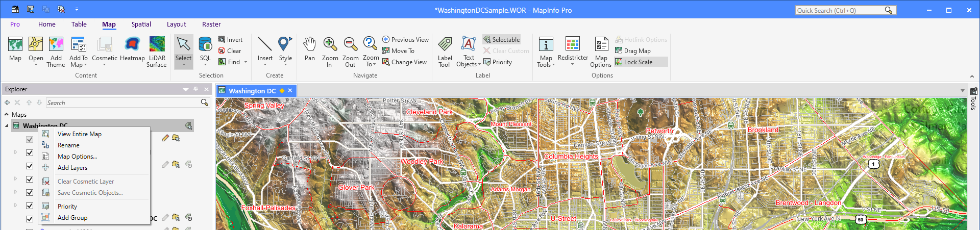Screen dimensions: 980x230
Task: Choose Add Layers in context menu
Action: 94,168
